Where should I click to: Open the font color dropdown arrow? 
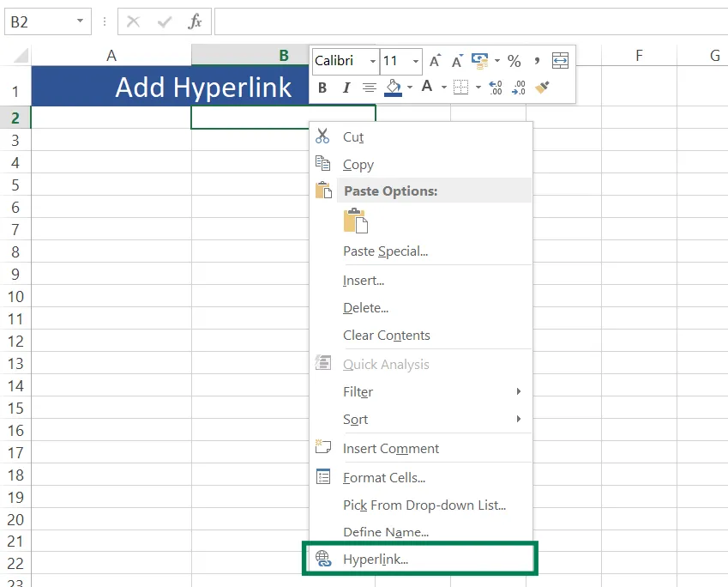tap(444, 87)
